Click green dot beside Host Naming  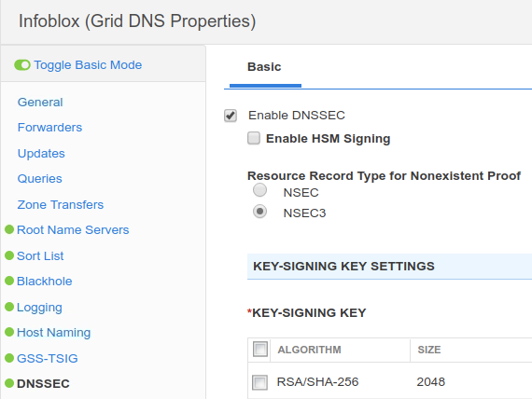(9, 332)
